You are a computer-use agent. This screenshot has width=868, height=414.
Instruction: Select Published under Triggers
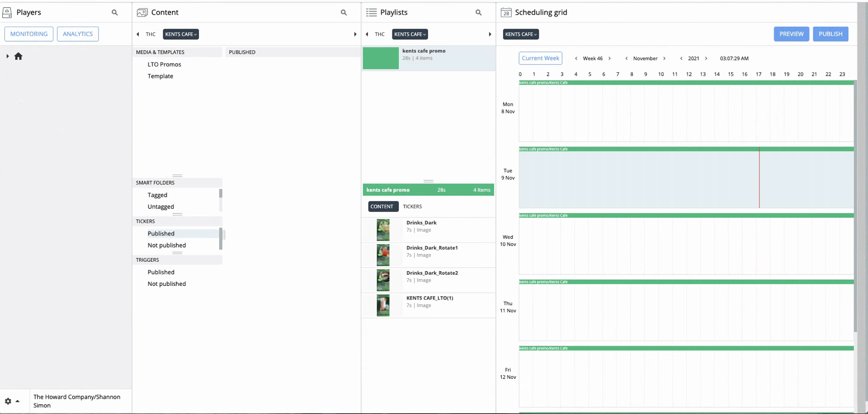161,272
